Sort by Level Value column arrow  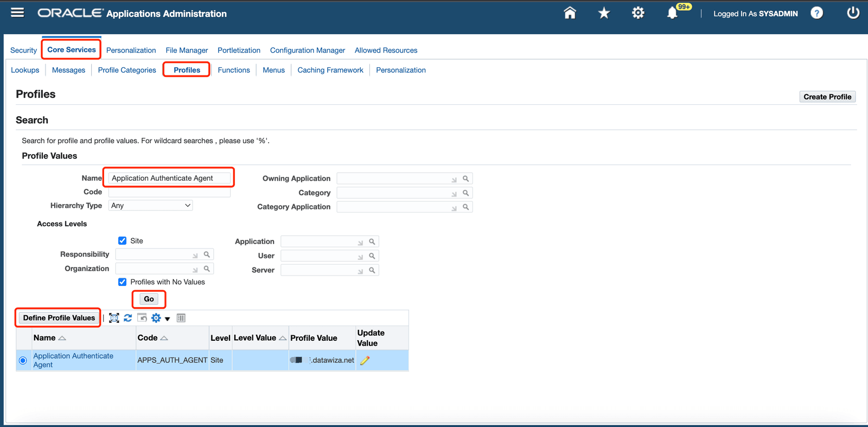(283, 338)
